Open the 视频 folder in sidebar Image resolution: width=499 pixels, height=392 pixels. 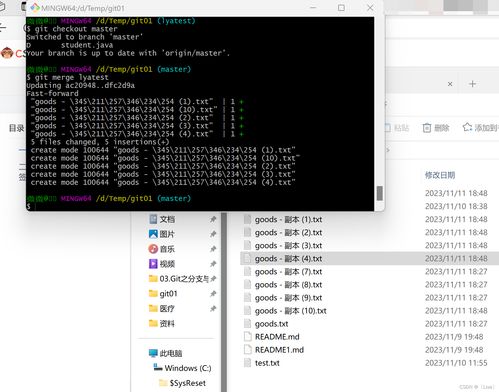[x=162, y=264]
